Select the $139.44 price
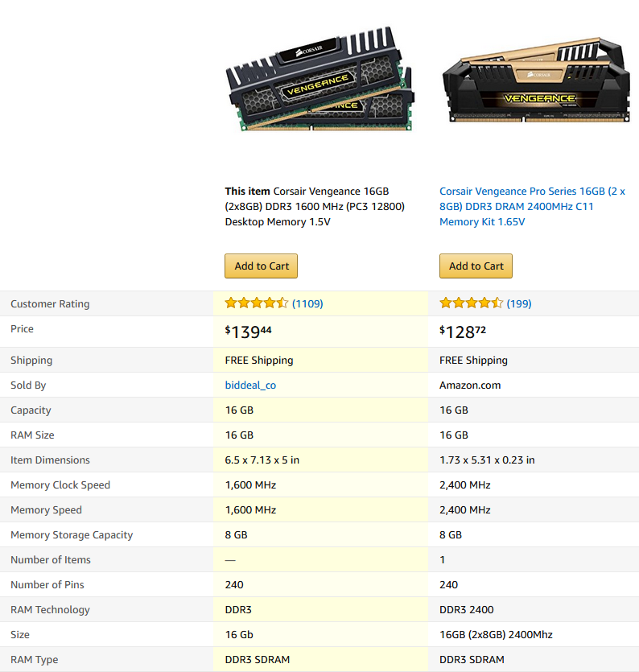 point(248,332)
